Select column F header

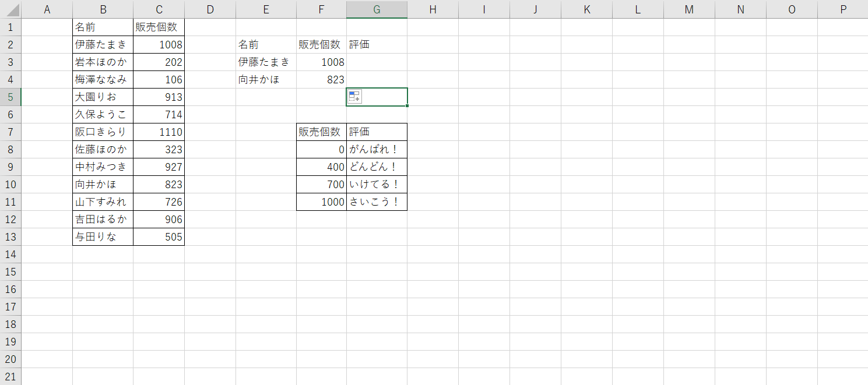tap(321, 9)
